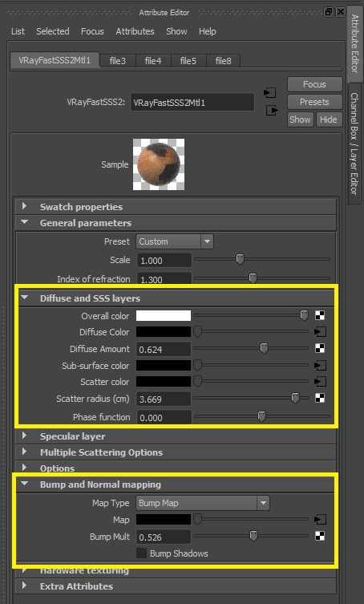Image resolution: width=364 pixels, height=604 pixels.
Task: Click checker map button for Diffuse Amount
Action: pos(320,348)
